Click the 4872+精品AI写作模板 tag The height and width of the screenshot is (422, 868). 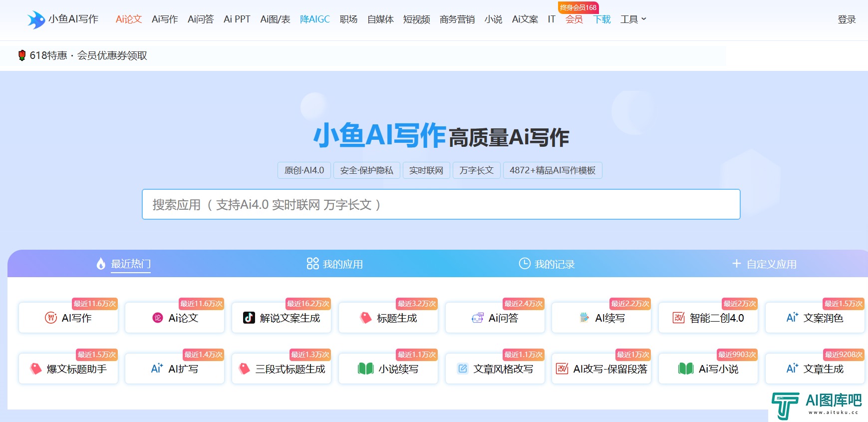click(x=553, y=170)
